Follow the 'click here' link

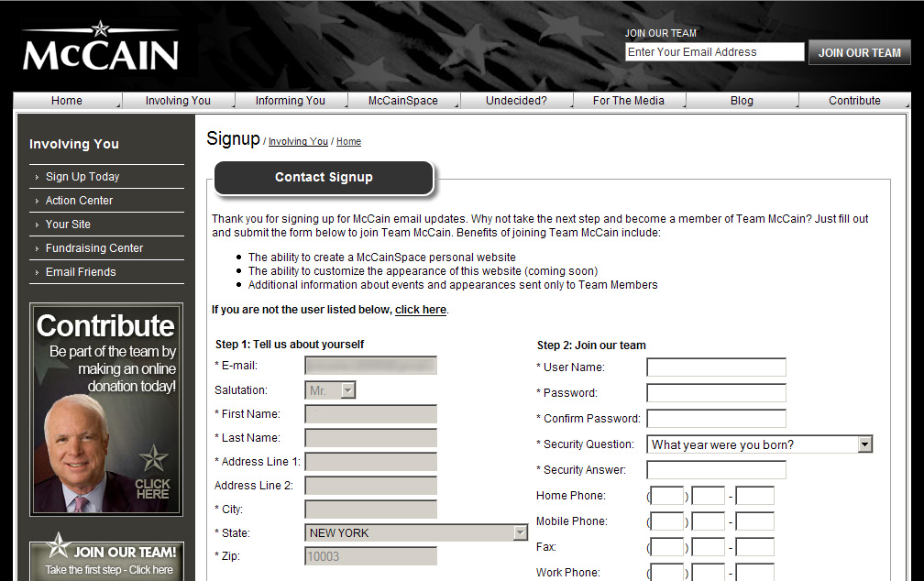point(420,310)
